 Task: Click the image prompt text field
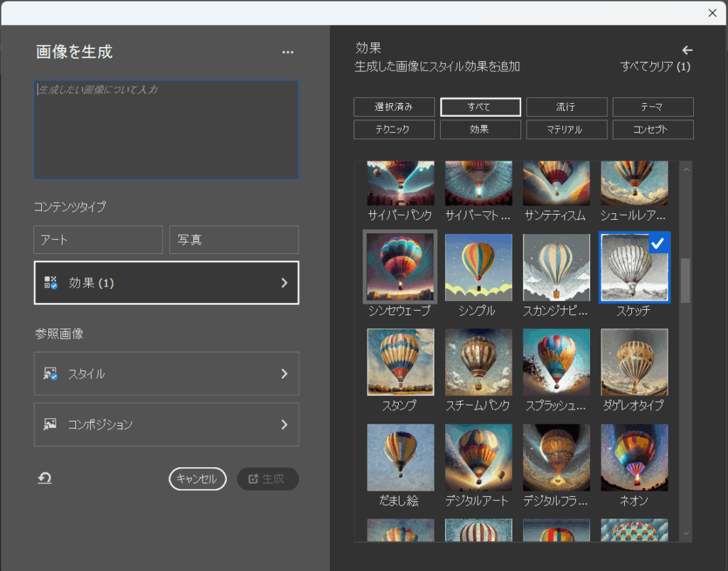coord(166,129)
